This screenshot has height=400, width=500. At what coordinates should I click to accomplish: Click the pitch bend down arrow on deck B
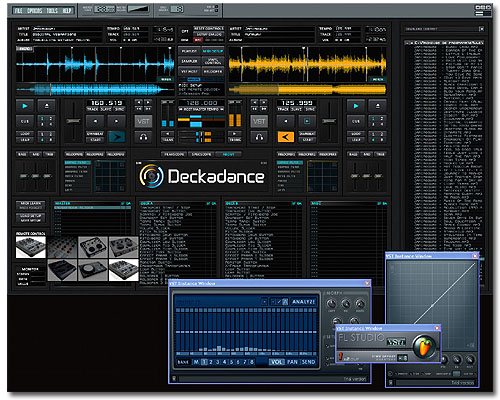pos(286,122)
